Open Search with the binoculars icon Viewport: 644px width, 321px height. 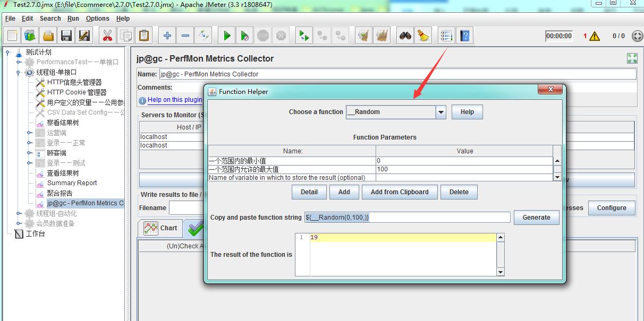405,36
